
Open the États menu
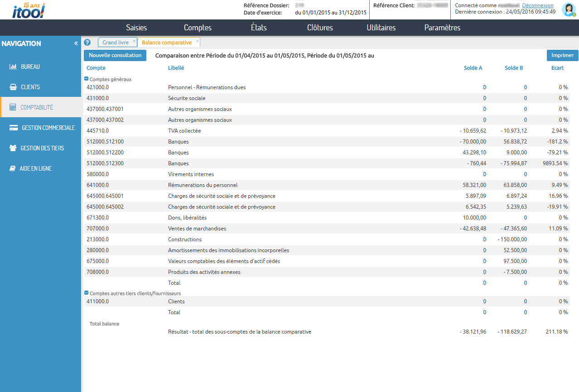click(x=259, y=28)
